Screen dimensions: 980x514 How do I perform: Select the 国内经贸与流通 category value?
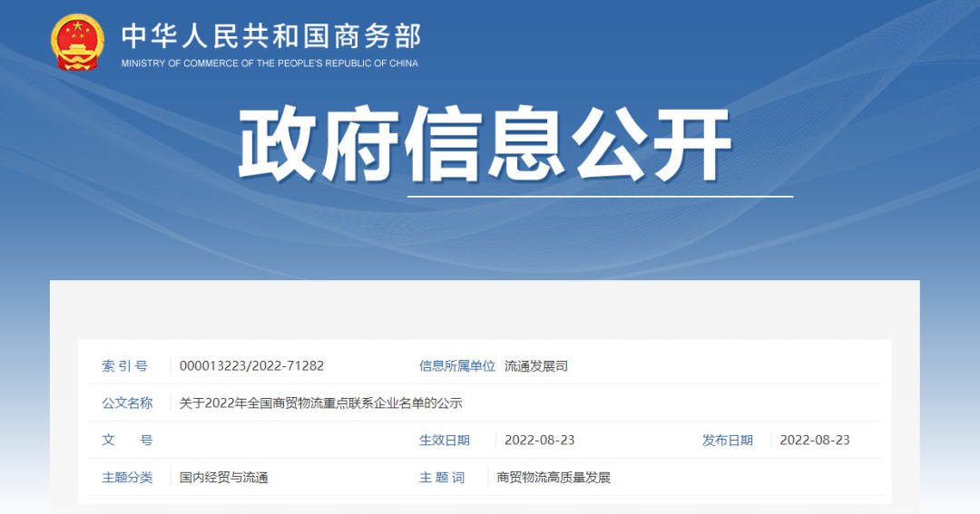point(224,477)
